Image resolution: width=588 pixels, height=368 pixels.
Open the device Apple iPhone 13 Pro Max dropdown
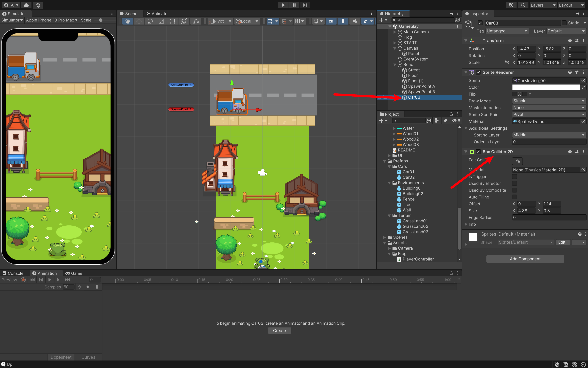52,20
